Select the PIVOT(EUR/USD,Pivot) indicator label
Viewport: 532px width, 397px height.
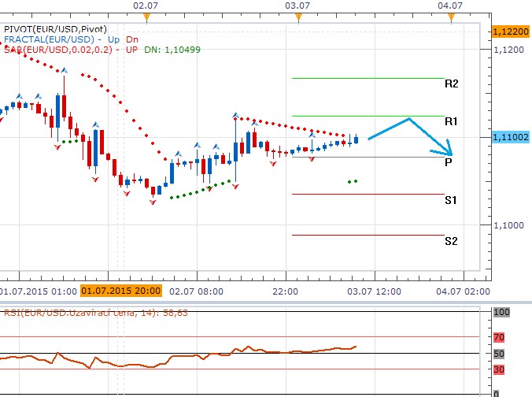[55, 29]
